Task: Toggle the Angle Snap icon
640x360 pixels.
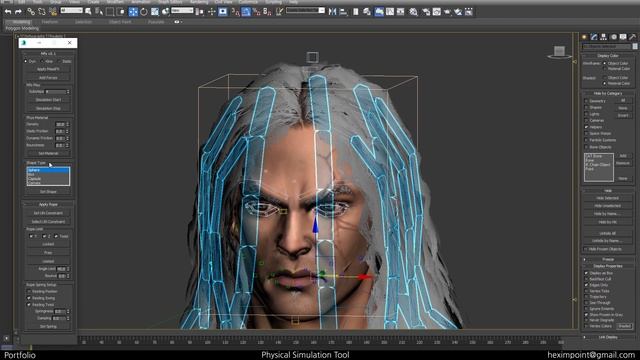Action: coord(246,12)
